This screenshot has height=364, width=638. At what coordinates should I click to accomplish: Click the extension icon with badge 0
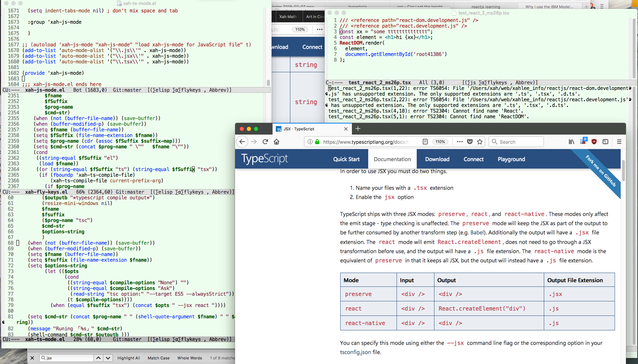coord(583,141)
